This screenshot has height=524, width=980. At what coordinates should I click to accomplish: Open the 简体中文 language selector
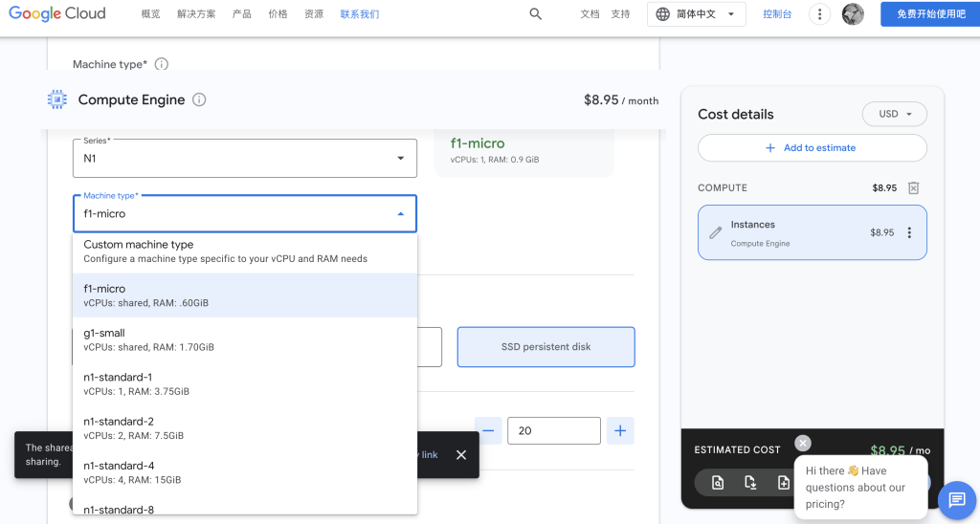697,13
